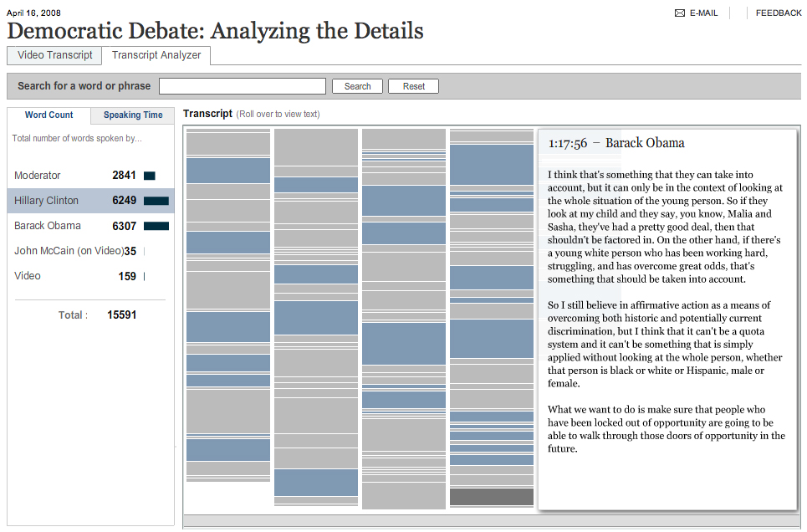Click the dark gray highlighted transcript block
807x532 pixels.
[x=492, y=497]
